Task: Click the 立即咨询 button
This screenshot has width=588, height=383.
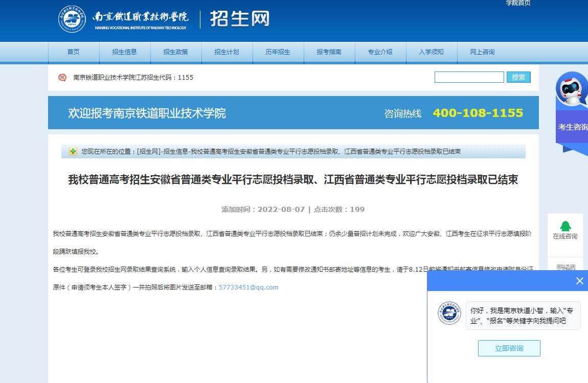Action: pyautogui.click(x=509, y=348)
